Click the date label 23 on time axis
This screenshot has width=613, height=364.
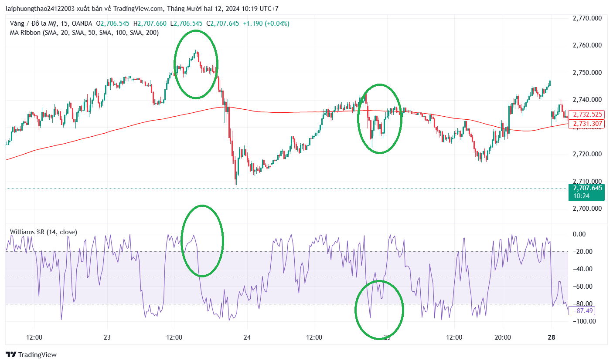tap(107, 337)
